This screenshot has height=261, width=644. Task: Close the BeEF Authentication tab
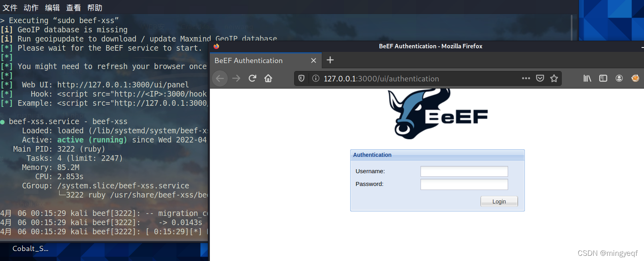313,60
